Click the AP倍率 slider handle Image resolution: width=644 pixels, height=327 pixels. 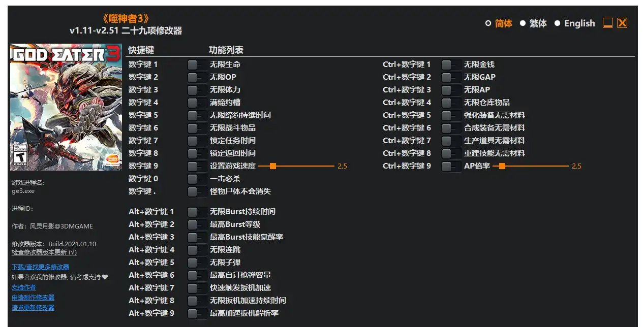pyautogui.click(x=502, y=166)
